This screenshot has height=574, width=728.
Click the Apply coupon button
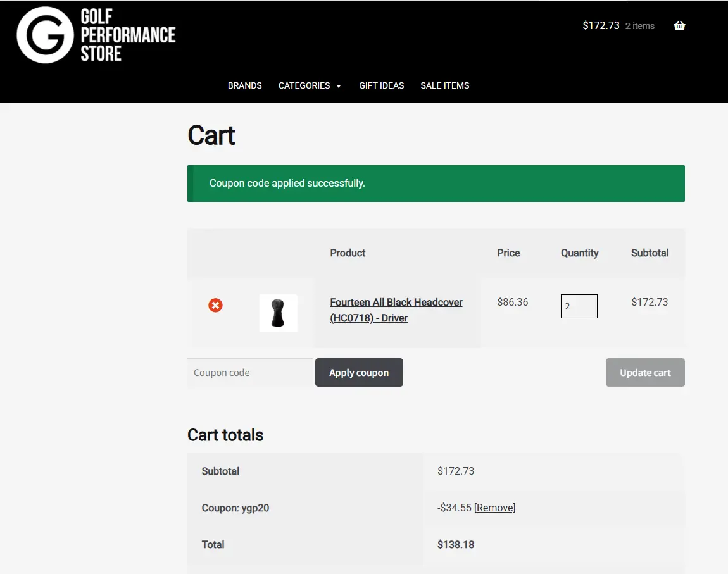(359, 373)
